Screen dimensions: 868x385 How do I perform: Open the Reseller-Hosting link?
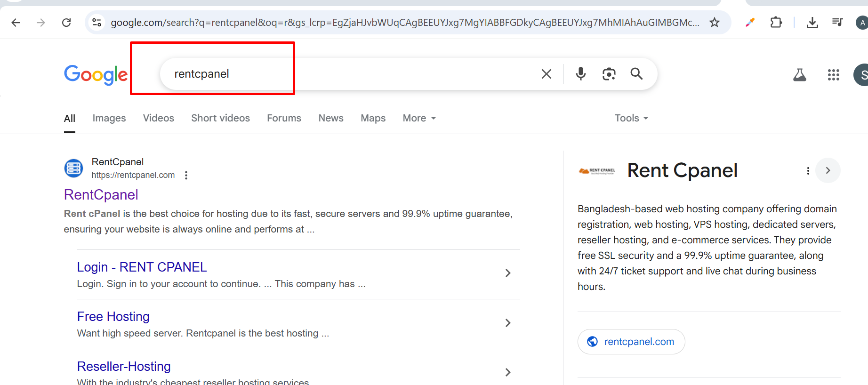point(124,366)
